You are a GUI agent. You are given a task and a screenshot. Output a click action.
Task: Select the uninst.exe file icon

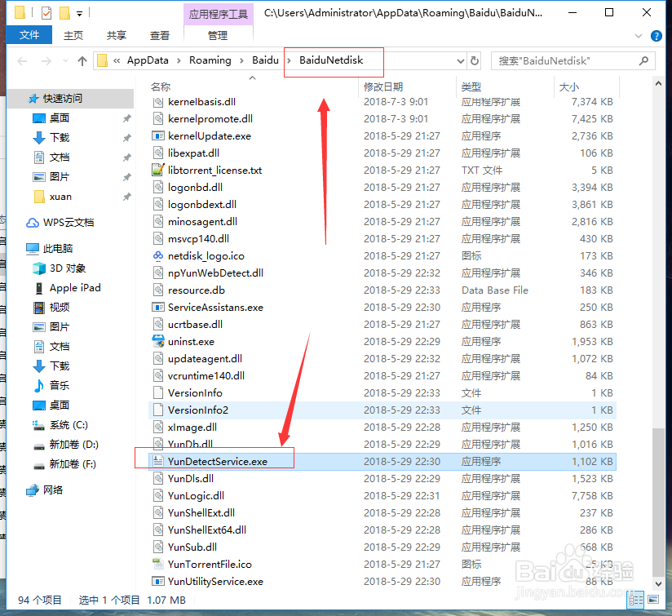(x=158, y=342)
